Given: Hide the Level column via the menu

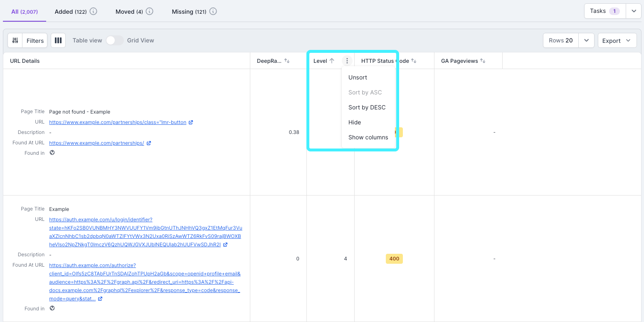Looking at the screenshot, I should (354, 122).
